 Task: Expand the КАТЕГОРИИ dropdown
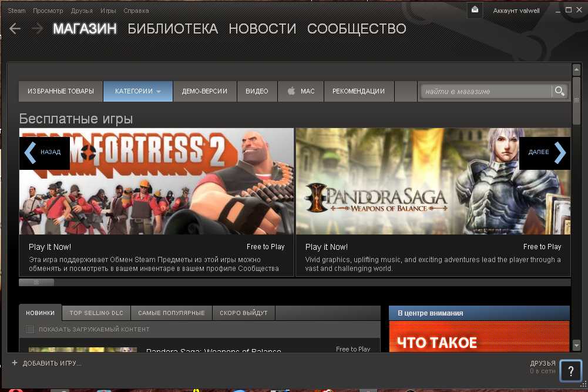137,91
